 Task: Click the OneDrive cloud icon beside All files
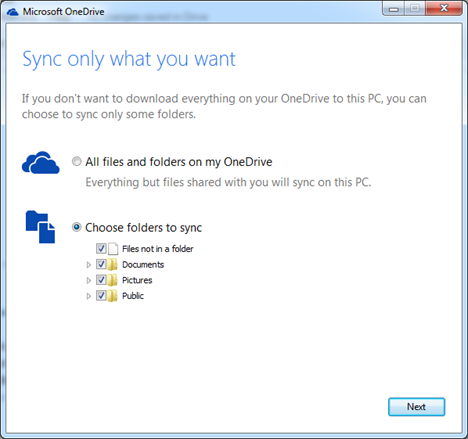click(x=41, y=163)
